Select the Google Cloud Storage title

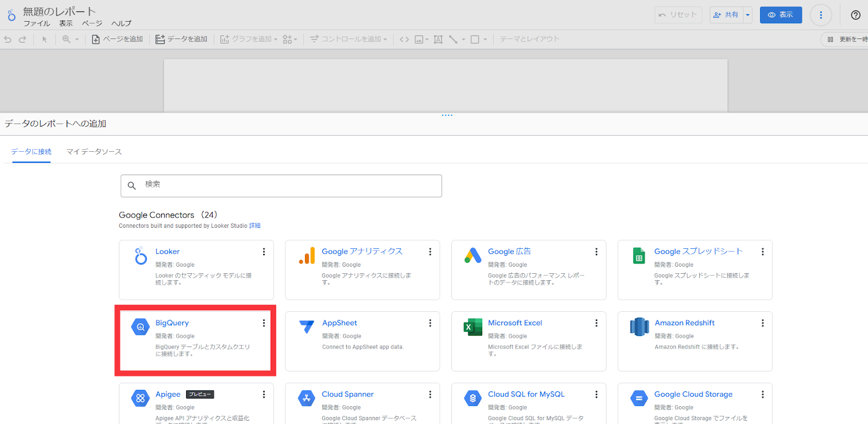point(693,395)
